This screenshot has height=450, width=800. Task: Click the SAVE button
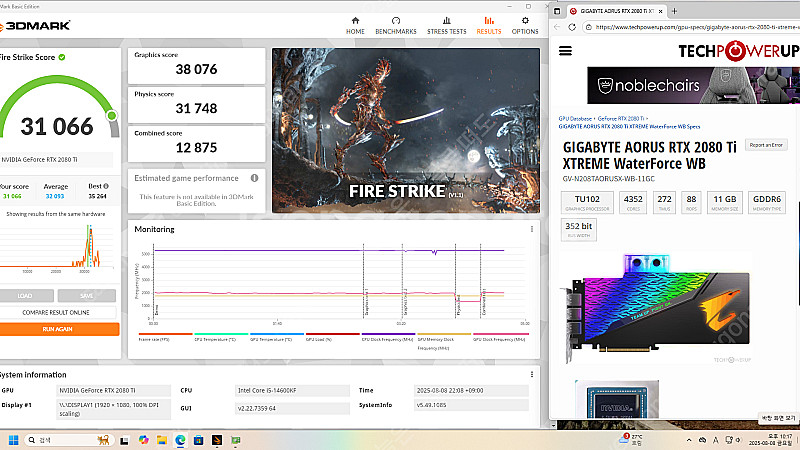(87, 295)
